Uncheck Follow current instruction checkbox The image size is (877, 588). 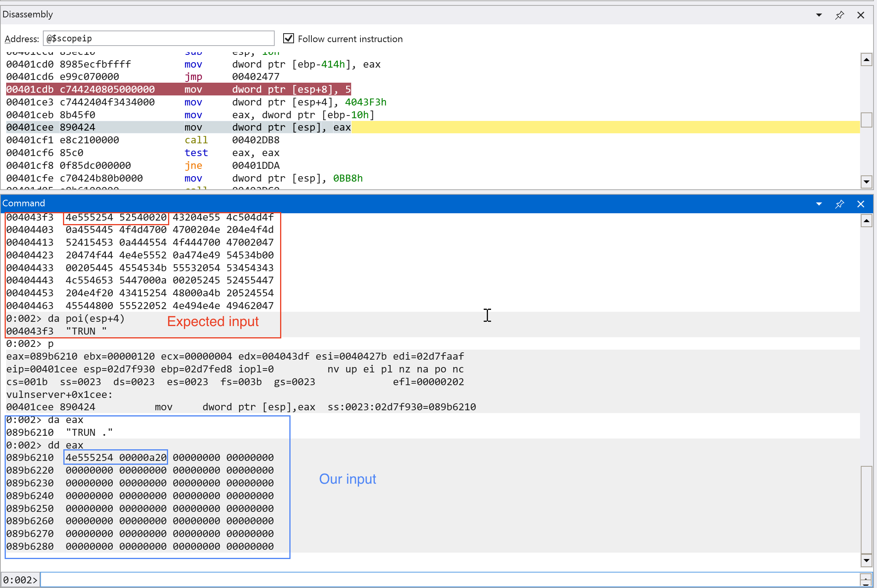coord(288,39)
